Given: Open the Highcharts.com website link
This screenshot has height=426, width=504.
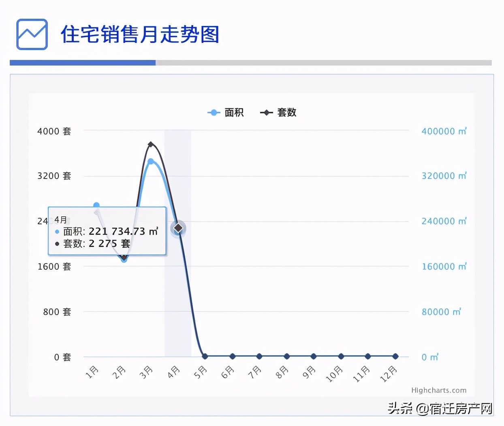Looking at the screenshot, I should [439, 390].
